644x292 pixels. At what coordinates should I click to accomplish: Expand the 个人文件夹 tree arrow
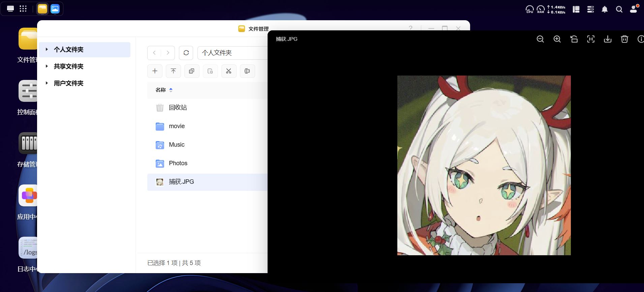pyautogui.click(x=47, y=49)
